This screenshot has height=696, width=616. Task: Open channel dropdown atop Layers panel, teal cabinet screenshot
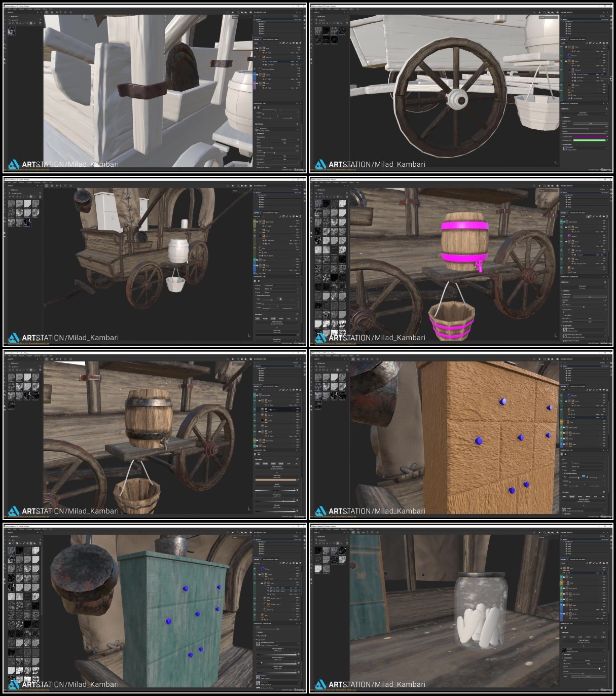[258, 563]
